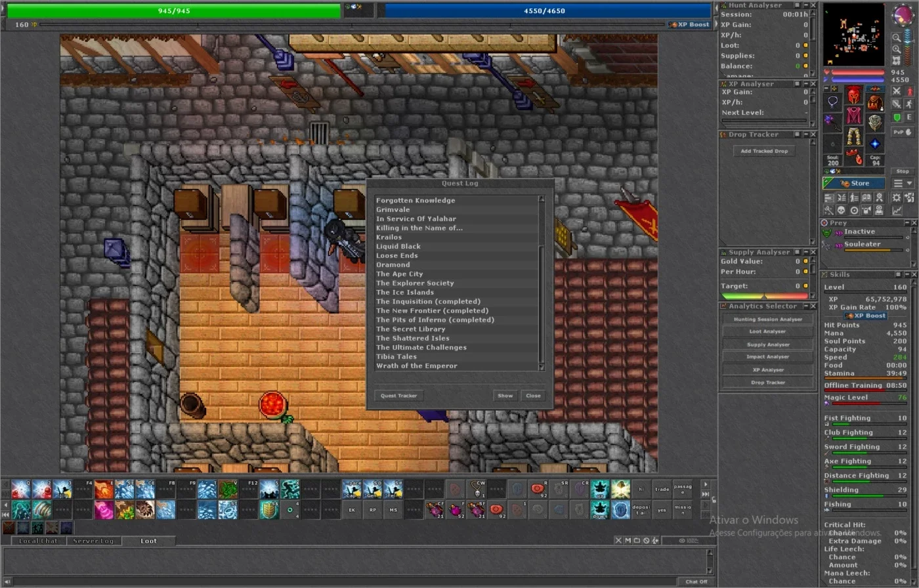Use the golden shield spell hotkey
This screenshot has height=588, width=919.
tap(270, 510)
